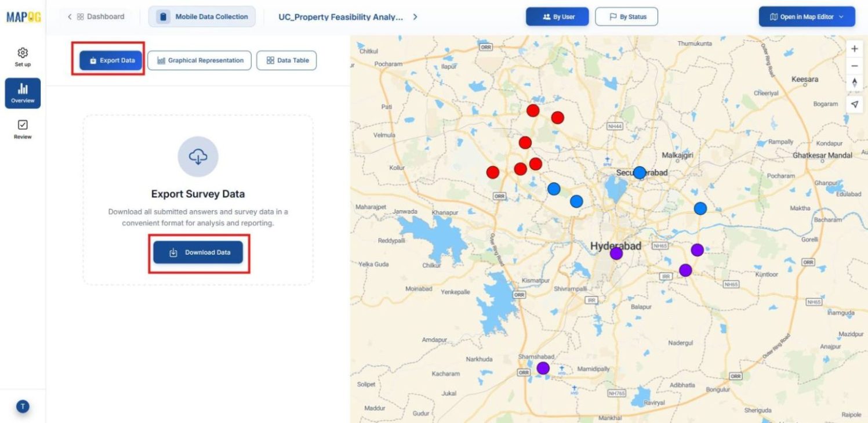Select the Review checklist icon
Image resolution: width=868 pixels, height=423 pixels.
[x=22, y=128]
